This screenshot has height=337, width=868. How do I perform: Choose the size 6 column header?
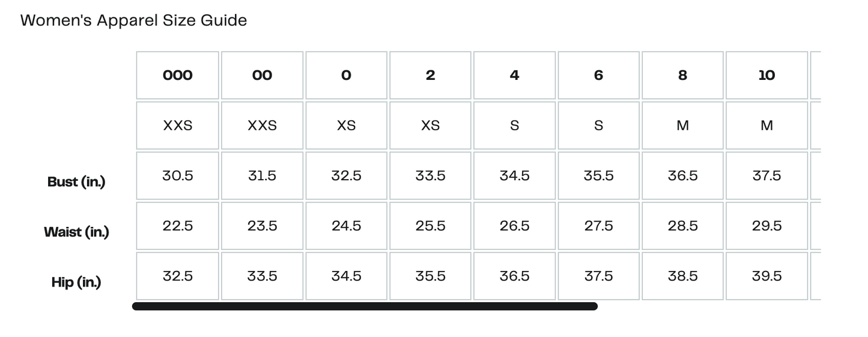598,75
